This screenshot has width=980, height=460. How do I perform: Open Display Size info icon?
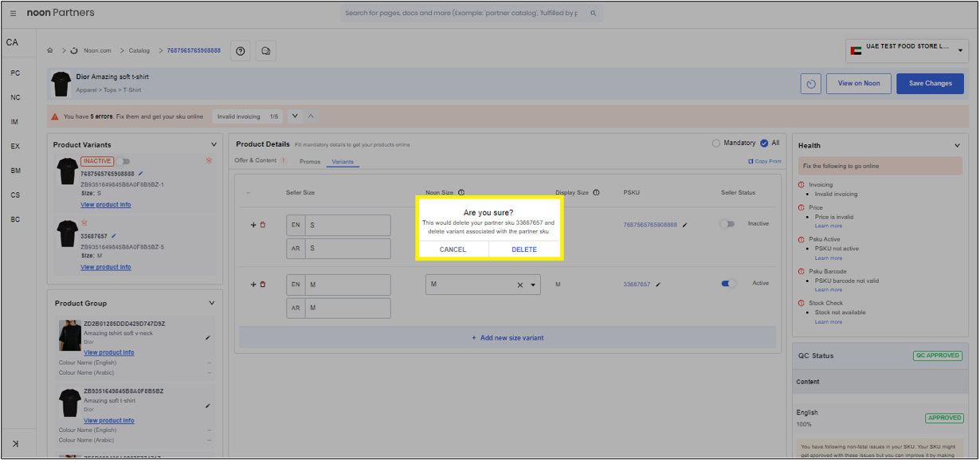point(597,192)
